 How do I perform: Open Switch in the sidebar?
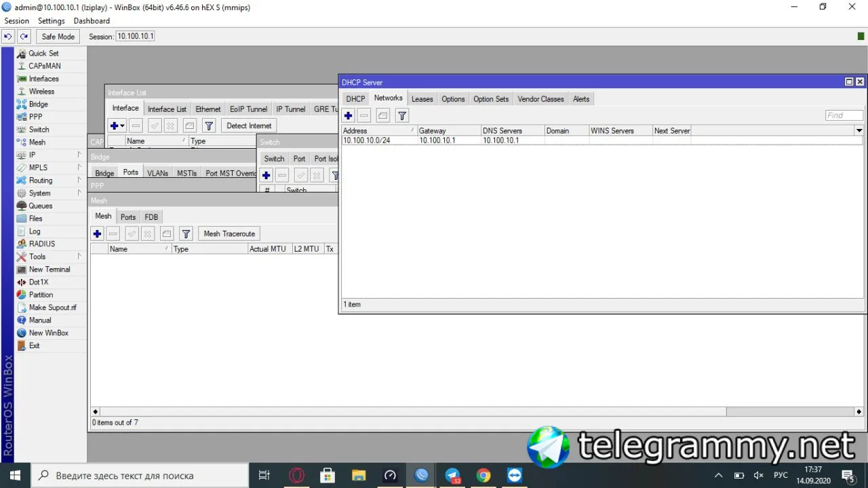[x=39, y=130]
